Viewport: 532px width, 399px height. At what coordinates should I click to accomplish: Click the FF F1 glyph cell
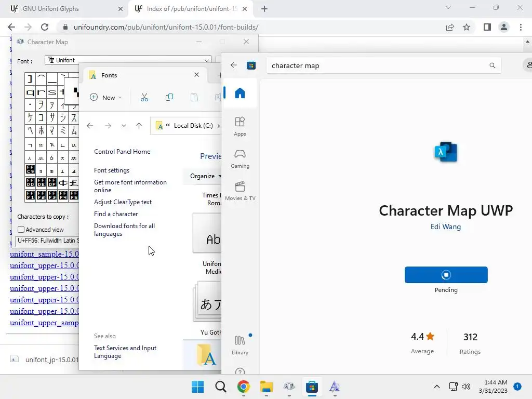click(30, 196)
